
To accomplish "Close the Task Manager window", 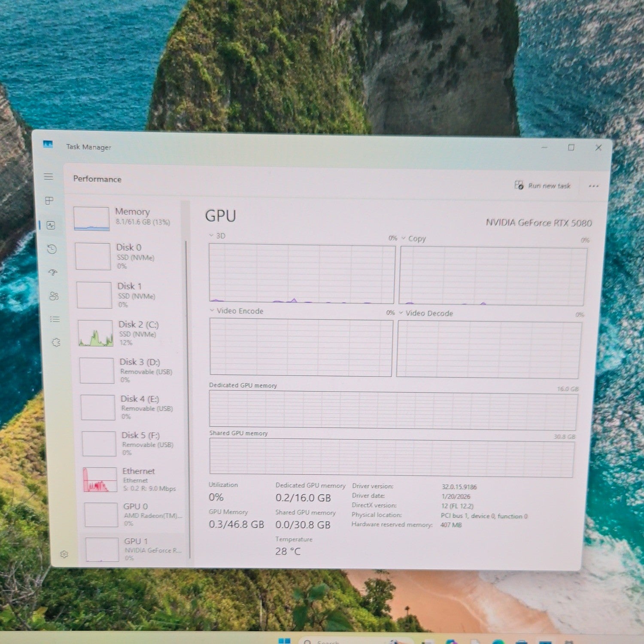I will (598, 147).
